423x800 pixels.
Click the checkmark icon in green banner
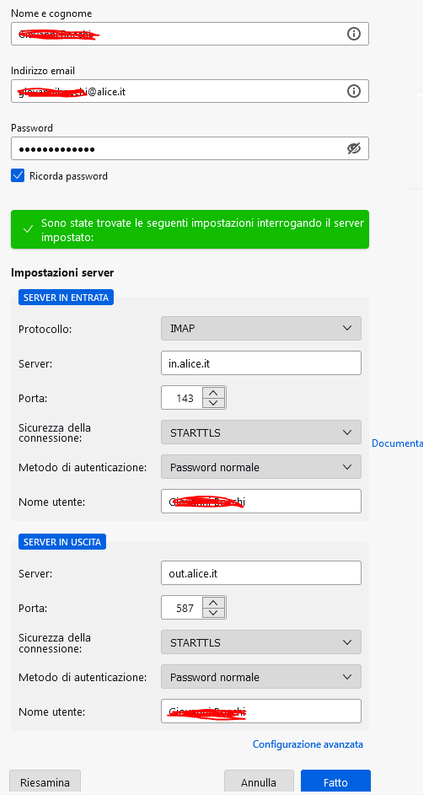[x=28, y=230]
